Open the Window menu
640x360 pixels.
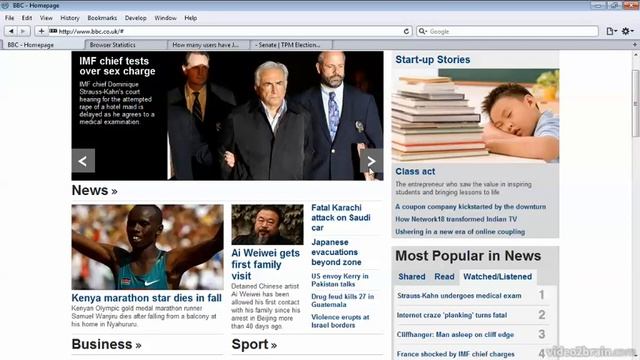165,18
